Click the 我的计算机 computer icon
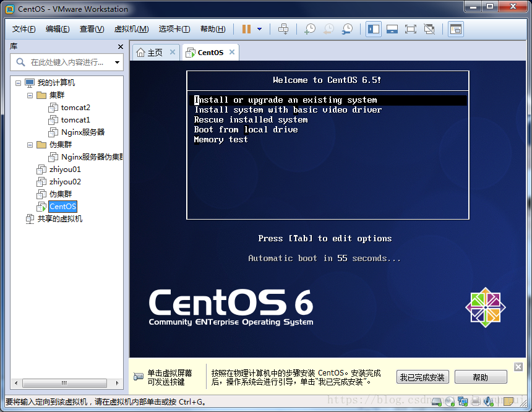The image size is (532, 412). [x=30, y=83]
